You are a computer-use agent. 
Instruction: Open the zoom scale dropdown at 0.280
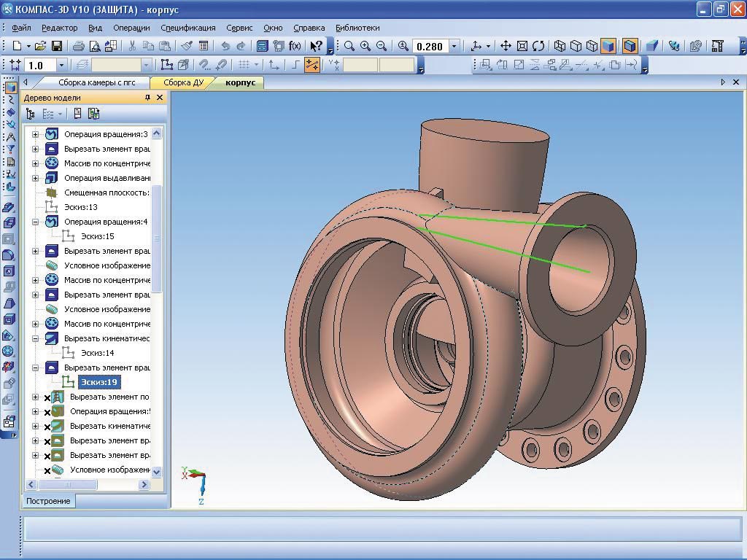454,46
